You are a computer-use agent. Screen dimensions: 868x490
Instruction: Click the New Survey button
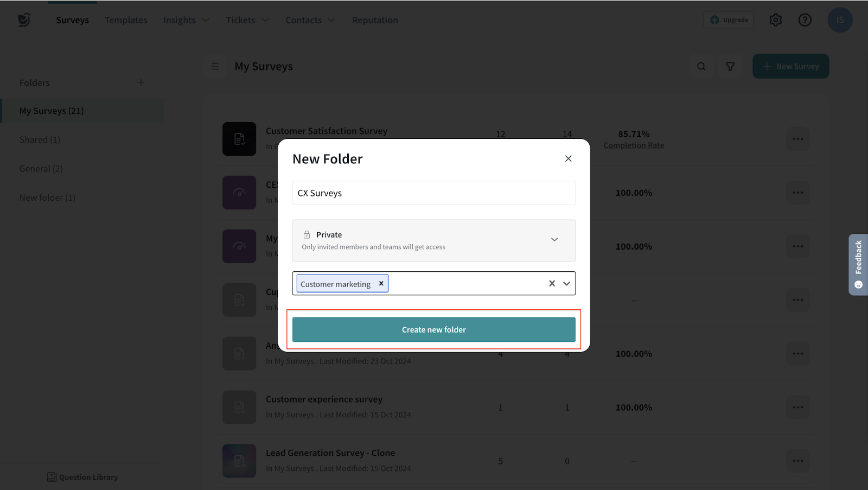pyautogui.click(x=790, y=66)
